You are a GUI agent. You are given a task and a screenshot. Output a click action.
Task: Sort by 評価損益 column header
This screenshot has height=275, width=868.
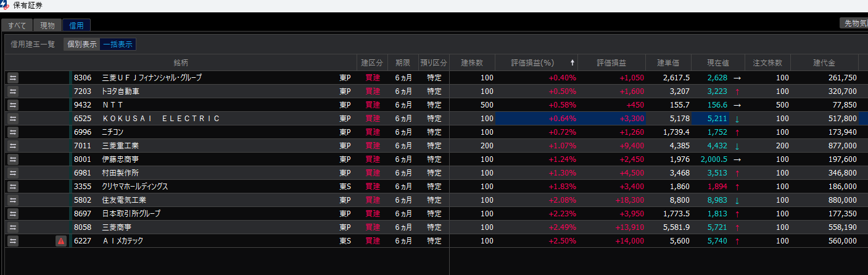[x=611, y=63]
